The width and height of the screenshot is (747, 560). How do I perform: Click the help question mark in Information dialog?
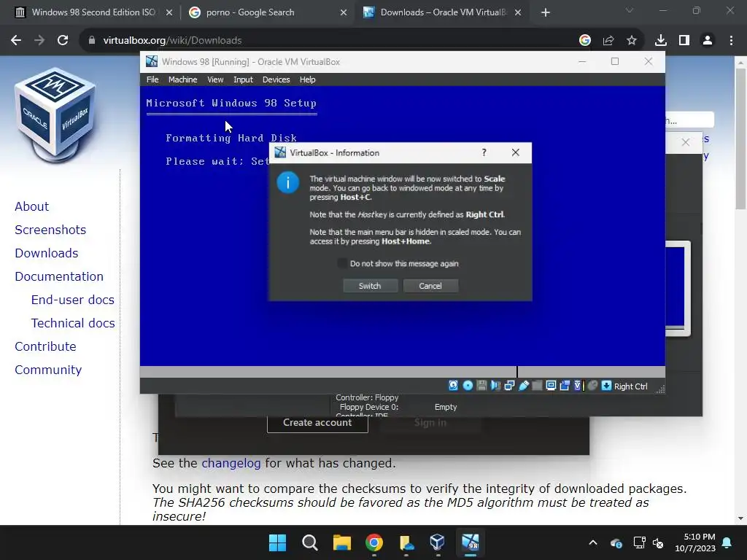click(x=484, y=152)
